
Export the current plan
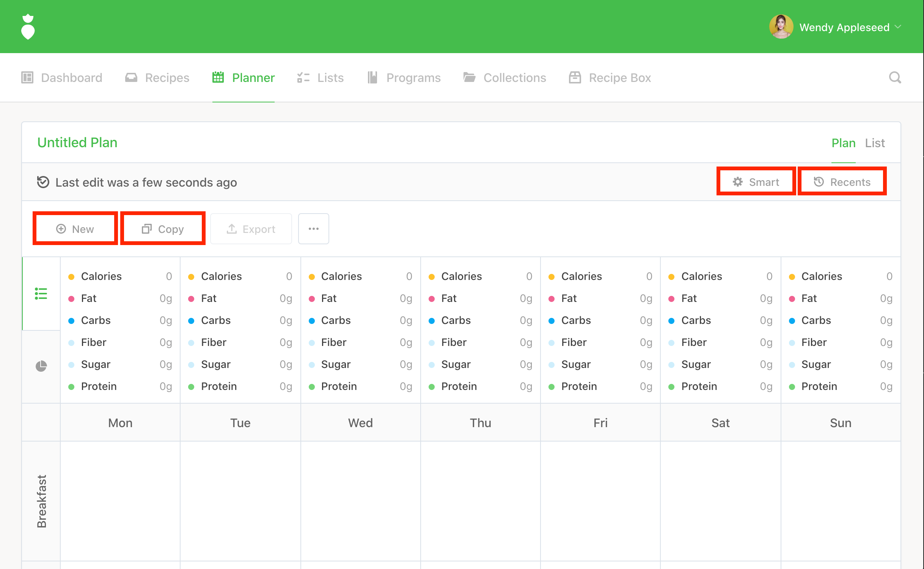(x=251, y=229)
